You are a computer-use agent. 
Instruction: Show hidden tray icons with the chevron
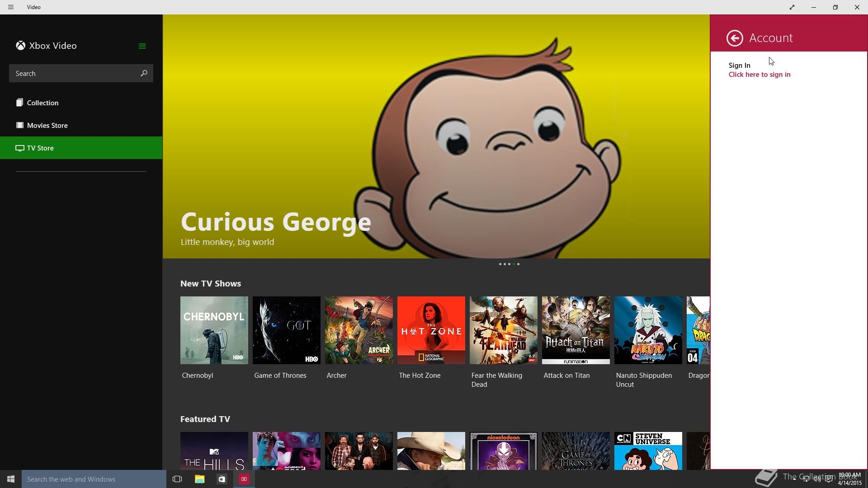[794, 479]
